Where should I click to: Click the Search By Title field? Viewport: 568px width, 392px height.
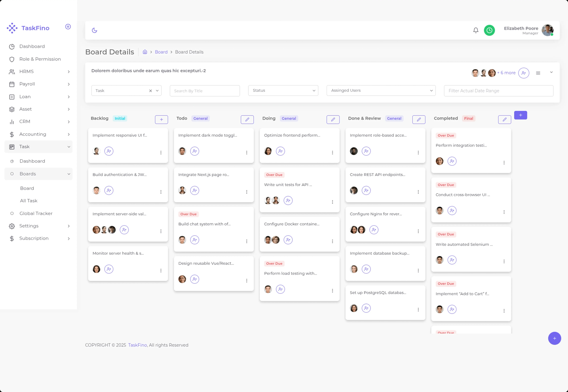(x=205, y=91)
